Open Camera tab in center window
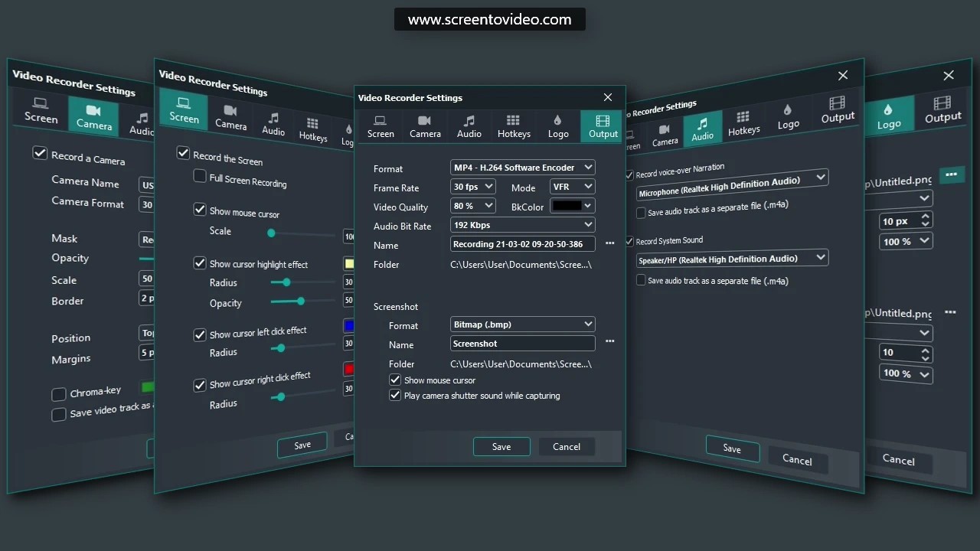This screenshot has width=980, height=551. point(425,126)
